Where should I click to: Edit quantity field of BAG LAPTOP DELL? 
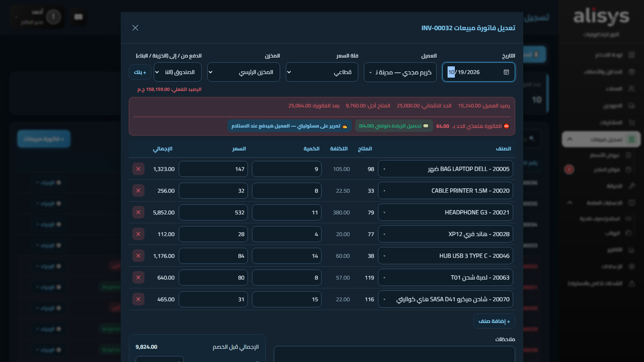[287, 169]
